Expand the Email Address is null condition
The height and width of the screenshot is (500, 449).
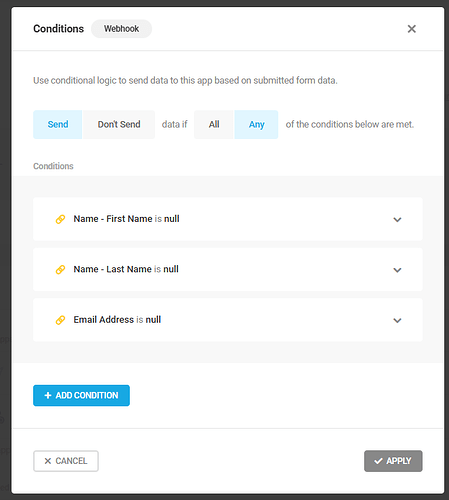click(397, 320)
